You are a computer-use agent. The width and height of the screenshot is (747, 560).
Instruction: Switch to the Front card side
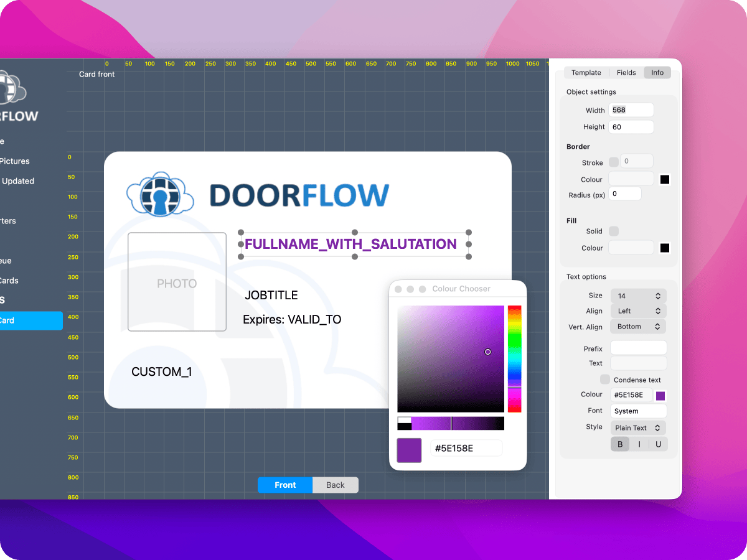[285, 485]
